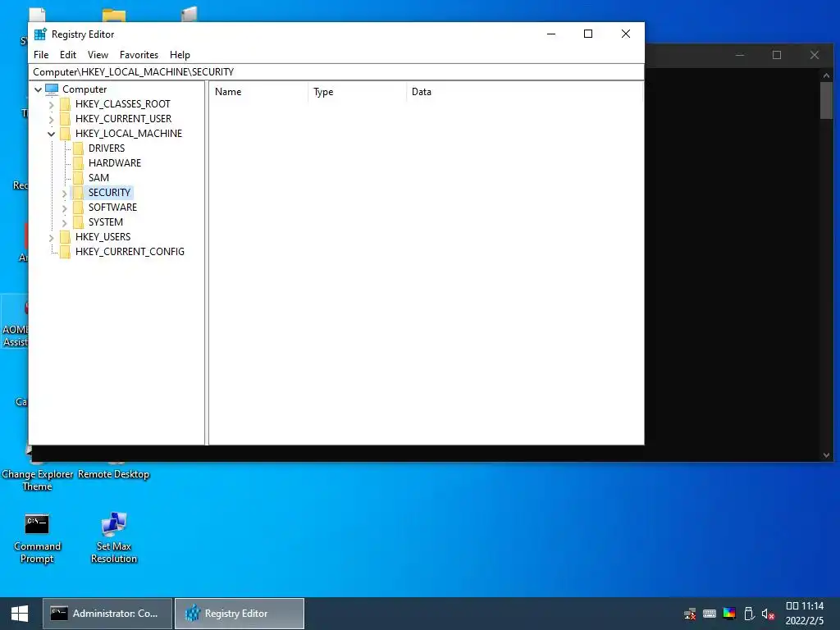Collapse the Computer root node
This screenshot has height=630, width=840.
coord(38,89)
